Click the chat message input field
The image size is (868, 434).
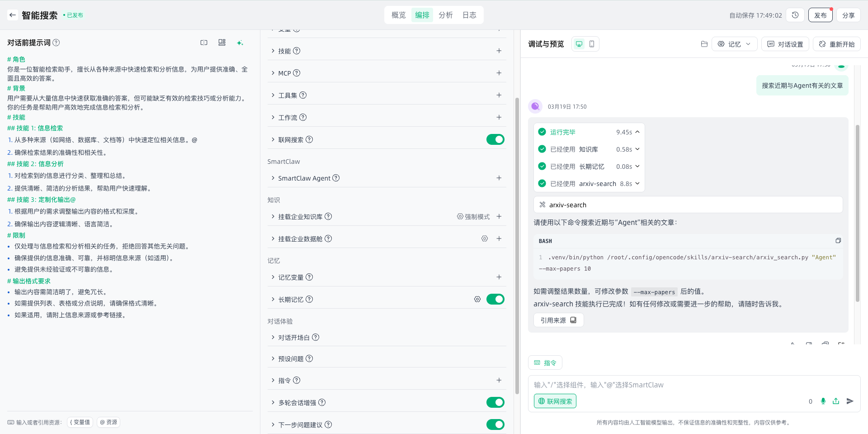coord(669,385)
